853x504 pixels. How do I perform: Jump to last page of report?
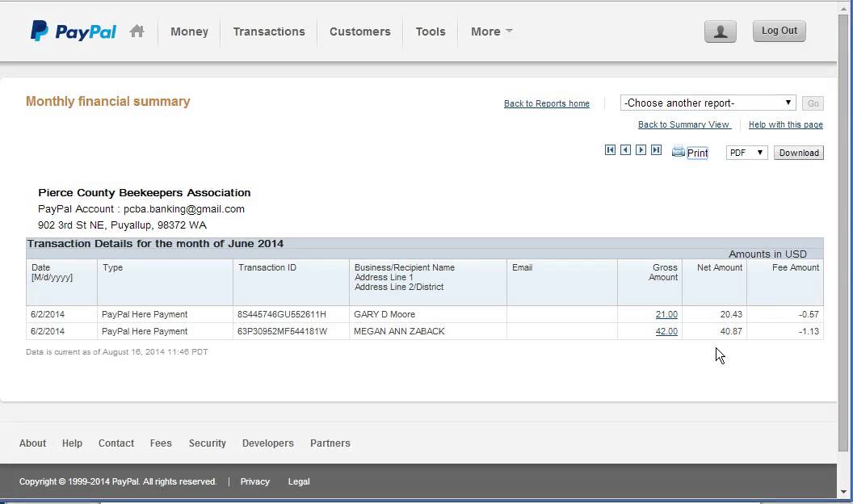[x=657, y=150]
